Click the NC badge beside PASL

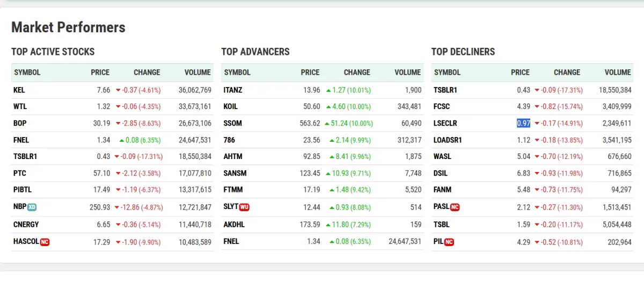click(x=455, y=207)
